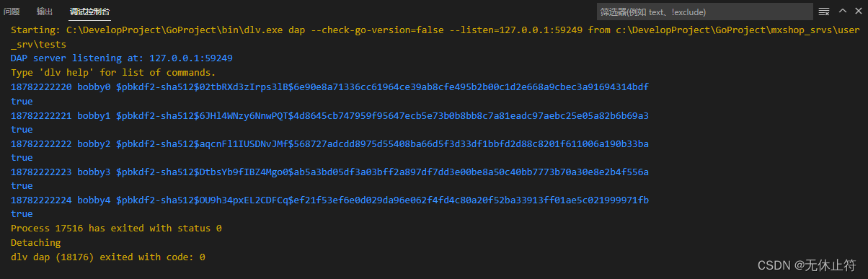
Task: Select the 'DAP server listening at' line
Action: [122, 58]
